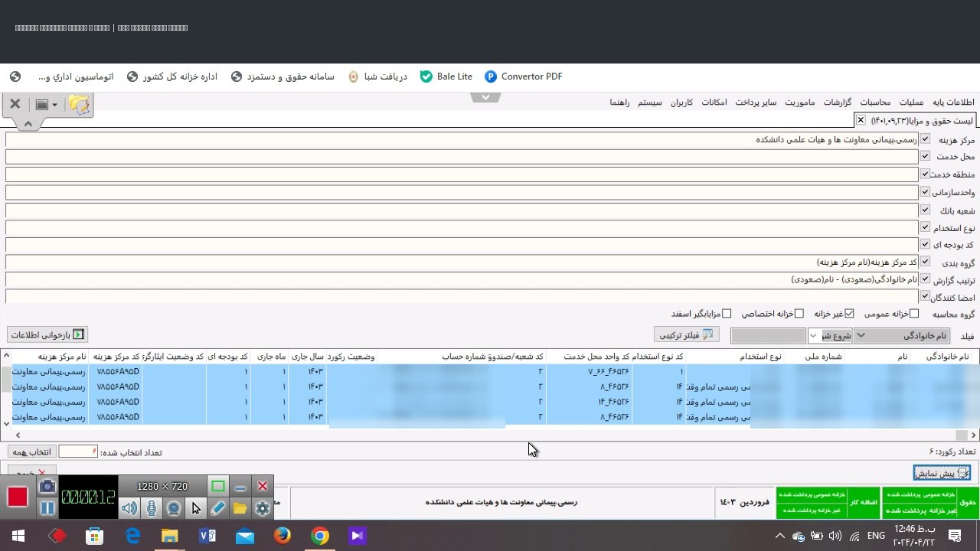
Task: Pause the screen recording
Action: [47, 508]
